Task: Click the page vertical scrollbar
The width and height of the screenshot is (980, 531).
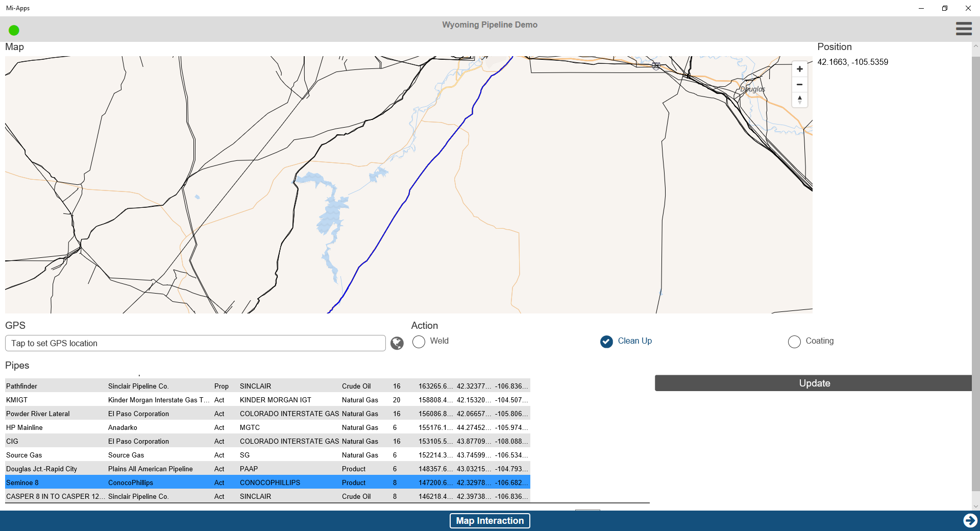Action: [975, 273]
